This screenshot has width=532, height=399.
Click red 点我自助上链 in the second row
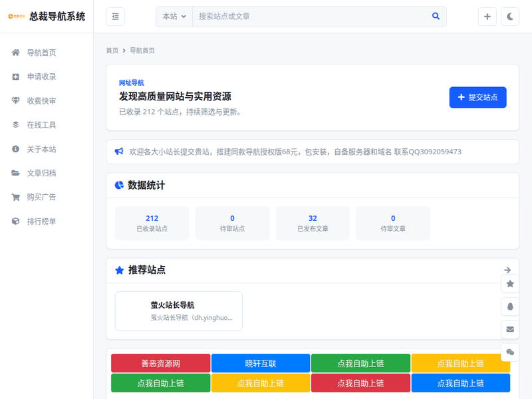tap(360, 383)
